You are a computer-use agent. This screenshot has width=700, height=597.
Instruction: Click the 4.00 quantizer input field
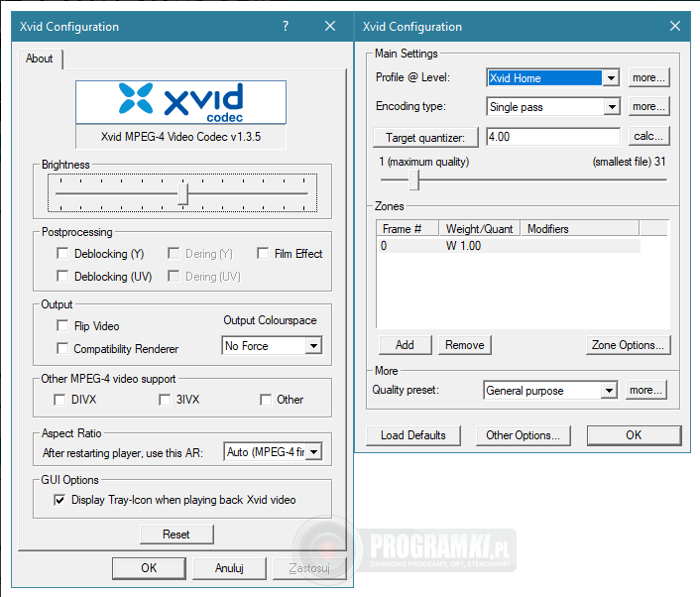(553, 137)
